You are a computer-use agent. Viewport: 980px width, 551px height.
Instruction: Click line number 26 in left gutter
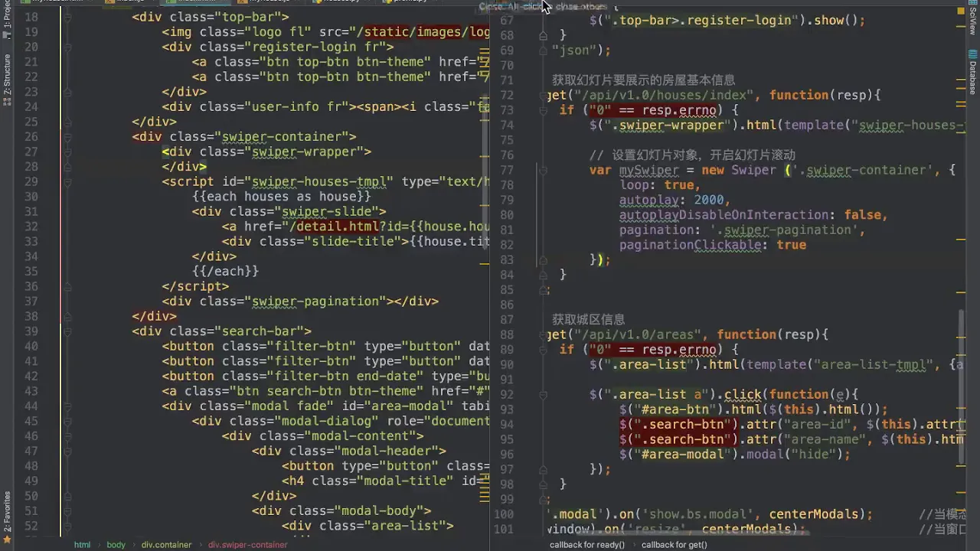(31, 137)
